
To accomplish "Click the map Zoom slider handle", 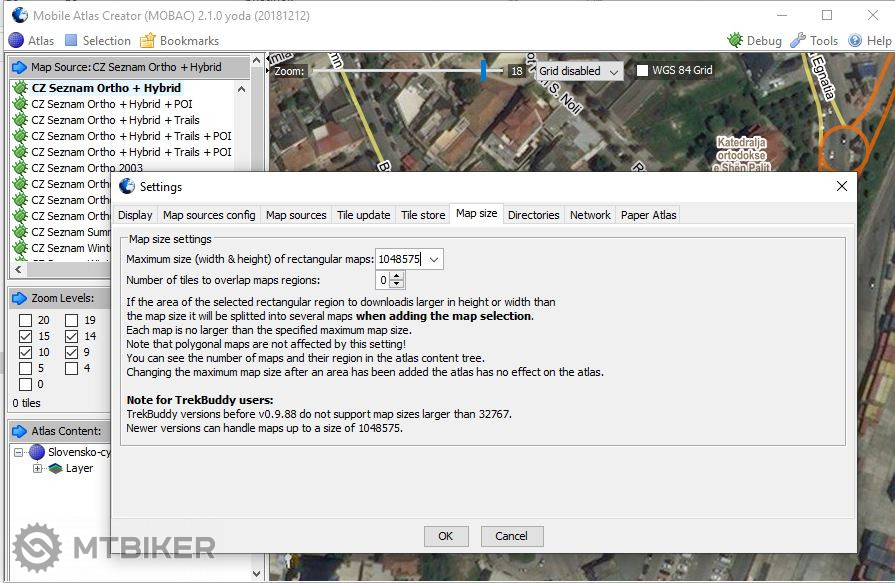I will point(484,70).
